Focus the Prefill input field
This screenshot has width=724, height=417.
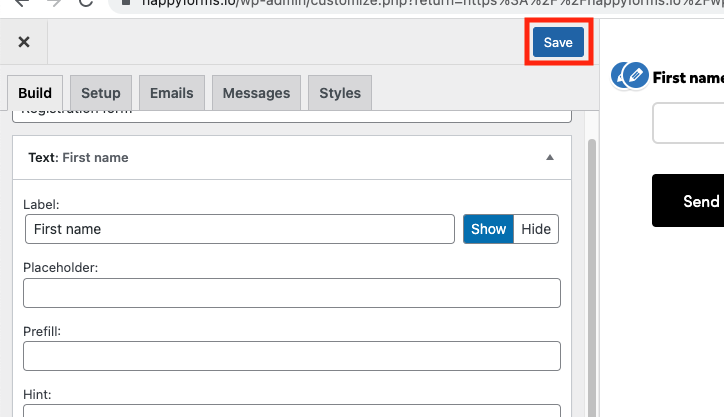point(292,356)
